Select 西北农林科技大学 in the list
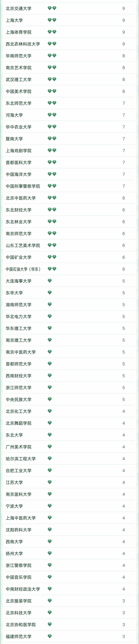The height and width of the screenshot is (644, 139). (x=23, y=44)
